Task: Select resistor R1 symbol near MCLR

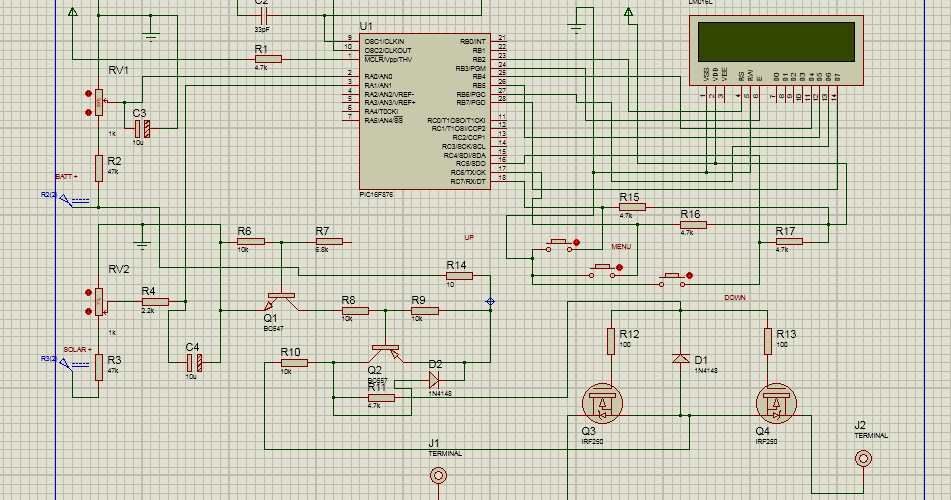Action: click(268, 59)
